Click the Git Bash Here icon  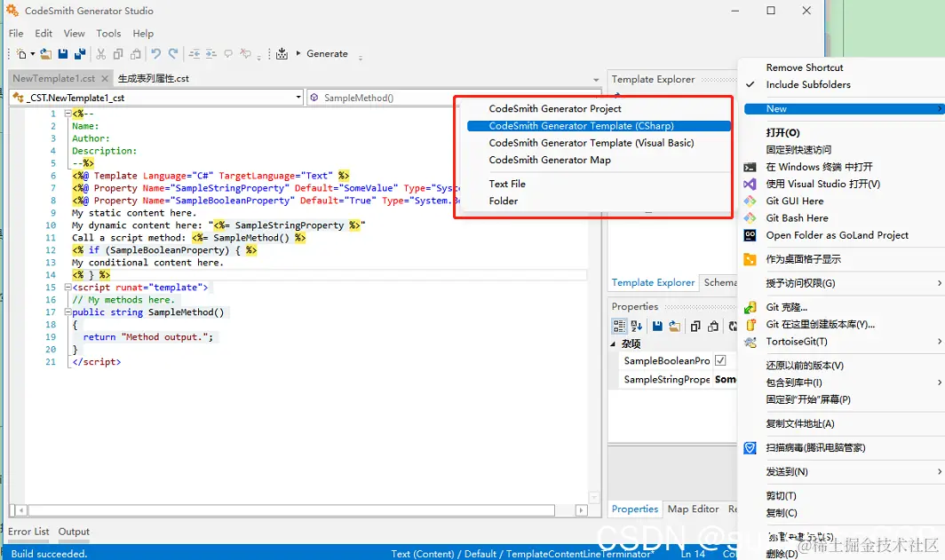click(x=750, y=218)
